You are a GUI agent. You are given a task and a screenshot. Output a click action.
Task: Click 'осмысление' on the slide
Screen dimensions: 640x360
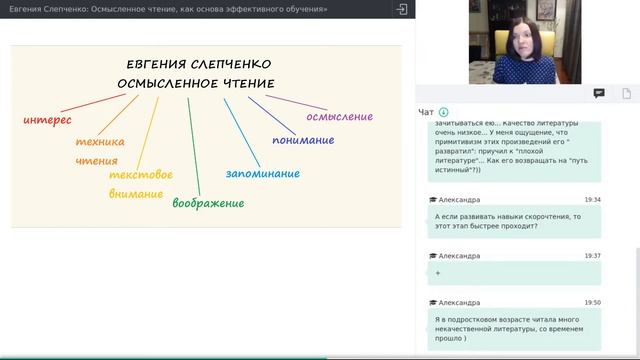pos(340,117)
